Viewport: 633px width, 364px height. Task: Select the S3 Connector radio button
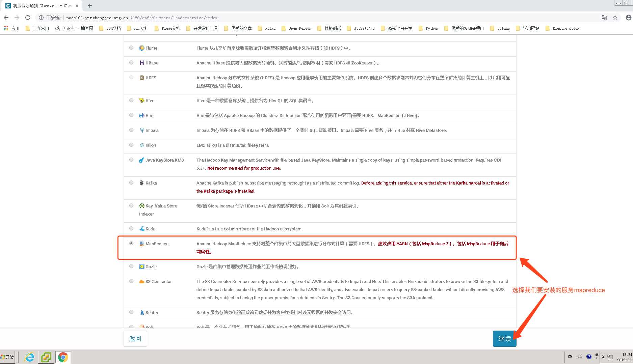pyautogui.click(x=131, y=281)
